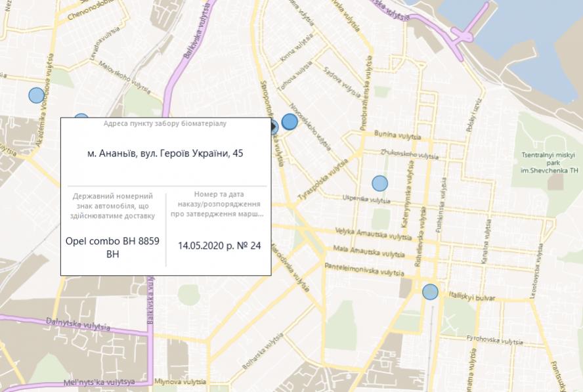The image size is (583, 392).
Task: Click the 'Державний номерний знак автомобіля' label
Action: (112, 206)
